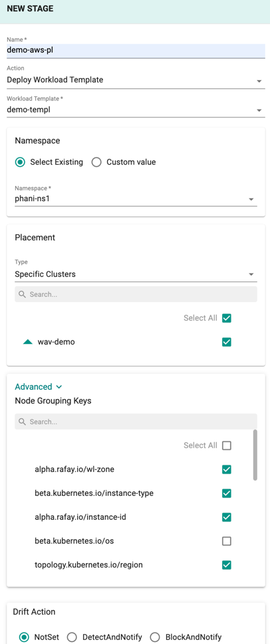The image size is (270, 644).
Task: Open the Workload Template dropdown
Action: 136,110
